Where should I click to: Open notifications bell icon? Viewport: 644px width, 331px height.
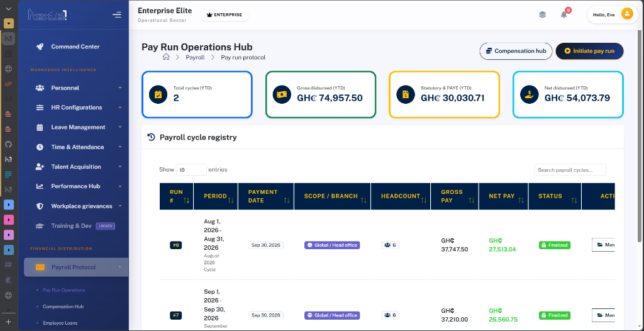pyautogui.click(x=564, y=15)
